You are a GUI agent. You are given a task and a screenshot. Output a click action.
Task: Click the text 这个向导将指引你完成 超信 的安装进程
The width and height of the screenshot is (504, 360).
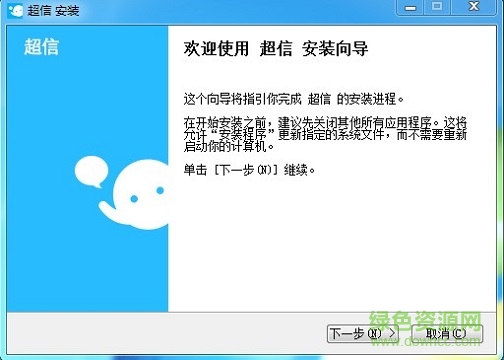[293, 99]
